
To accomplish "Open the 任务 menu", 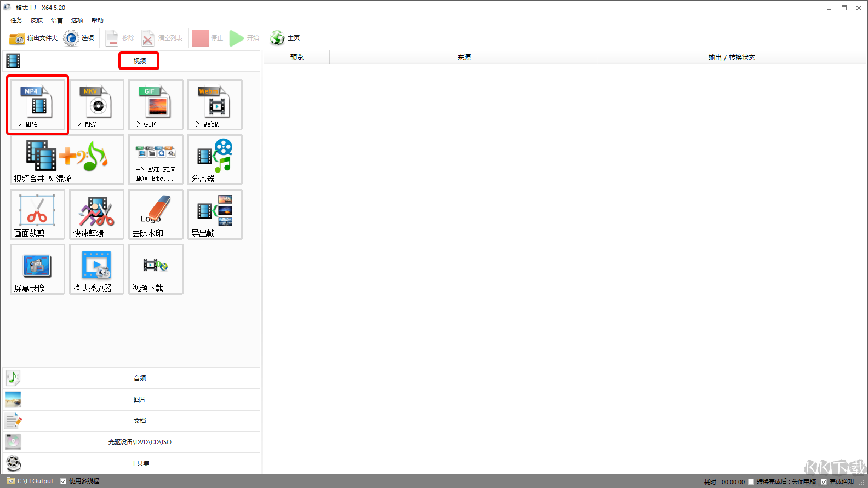I will pos(16,20).
